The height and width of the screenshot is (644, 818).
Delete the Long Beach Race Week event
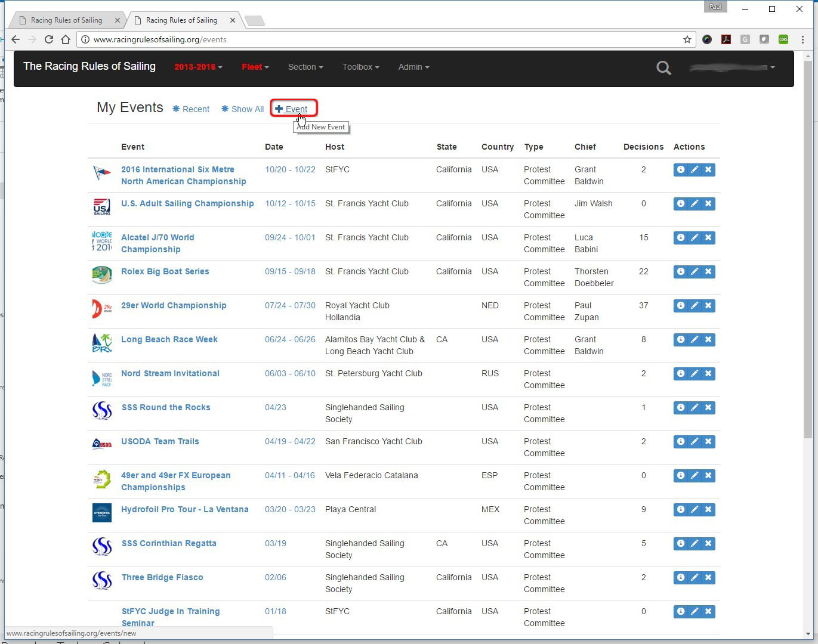(x=708, y=339)
